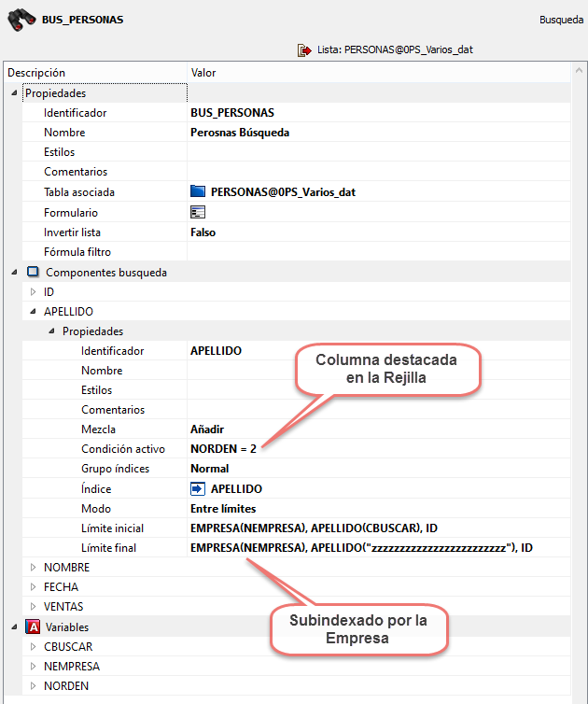Click the red A Variables icon

coord(33,627)
